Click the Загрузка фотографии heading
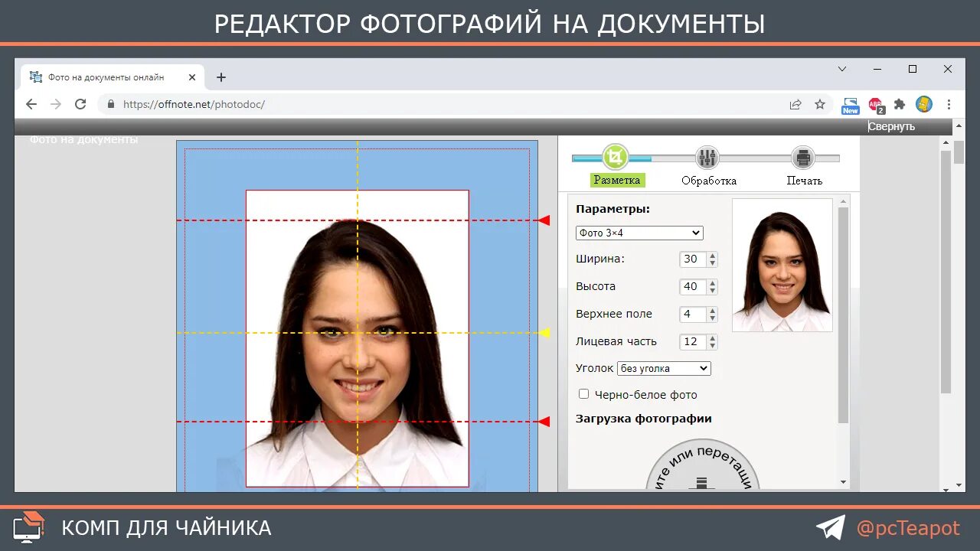Image resolution: width=980 pixels, height=551 pixels. click(x=644, y=419)
